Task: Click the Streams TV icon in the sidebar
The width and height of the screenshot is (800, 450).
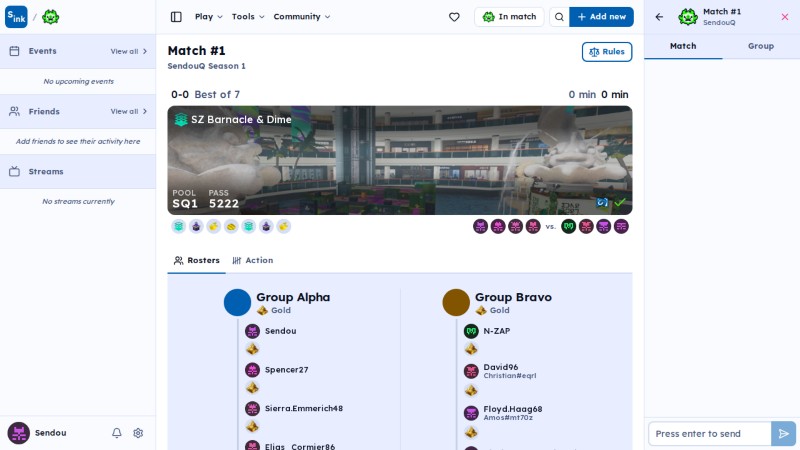Action: 14,171
